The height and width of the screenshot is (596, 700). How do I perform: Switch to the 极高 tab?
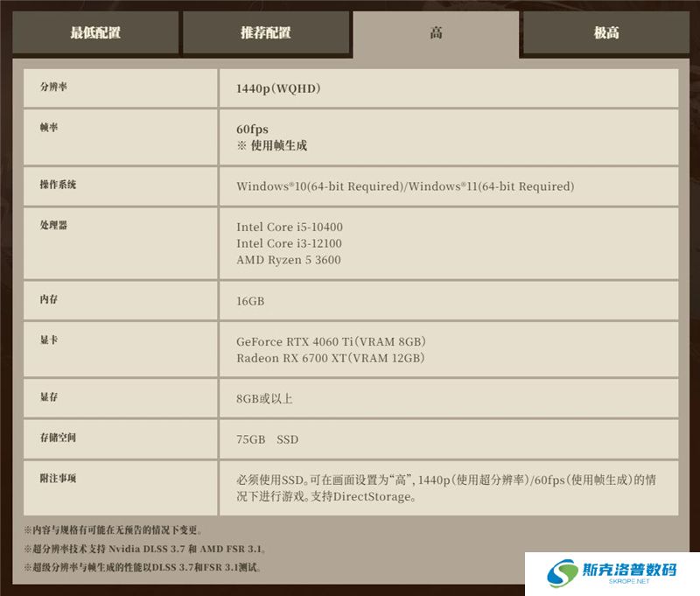606,33
